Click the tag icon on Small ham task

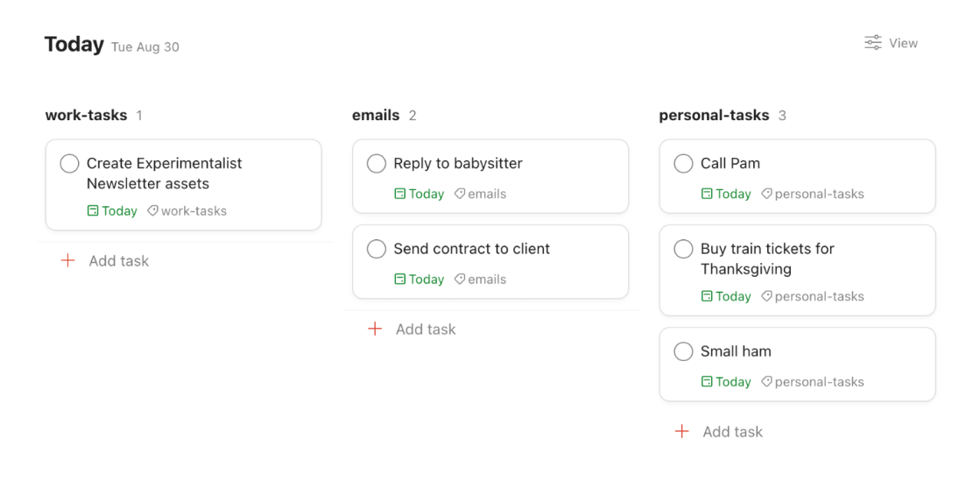[767, 382]
